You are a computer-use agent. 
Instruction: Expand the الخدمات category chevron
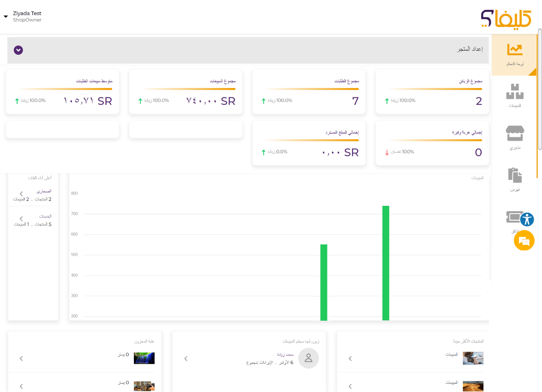[x=21, y=219]
